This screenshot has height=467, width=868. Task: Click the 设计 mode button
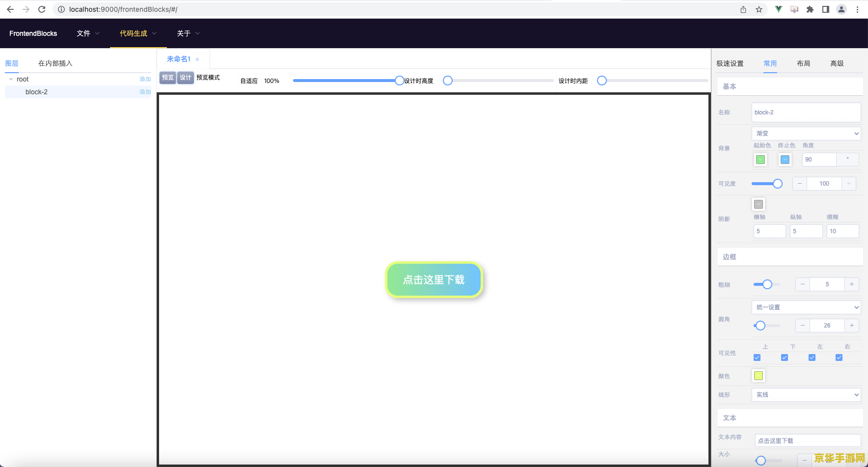pyautogui.click(x=186, y=78)
